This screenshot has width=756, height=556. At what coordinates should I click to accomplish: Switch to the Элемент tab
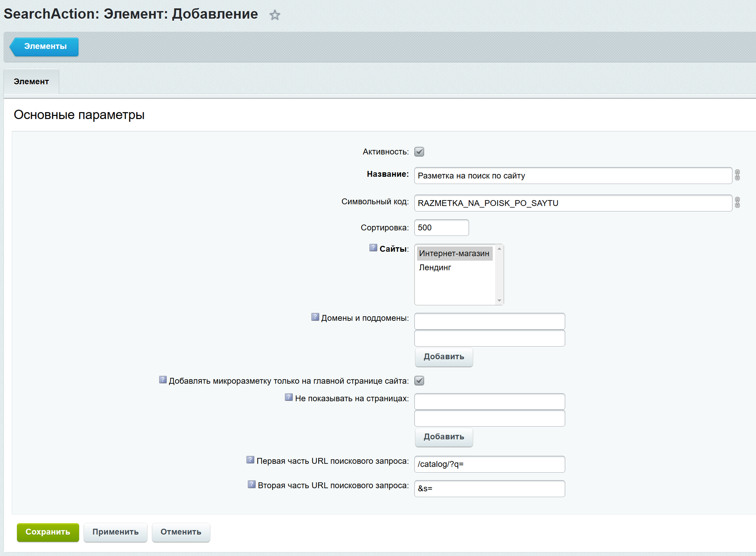[31, 81]
